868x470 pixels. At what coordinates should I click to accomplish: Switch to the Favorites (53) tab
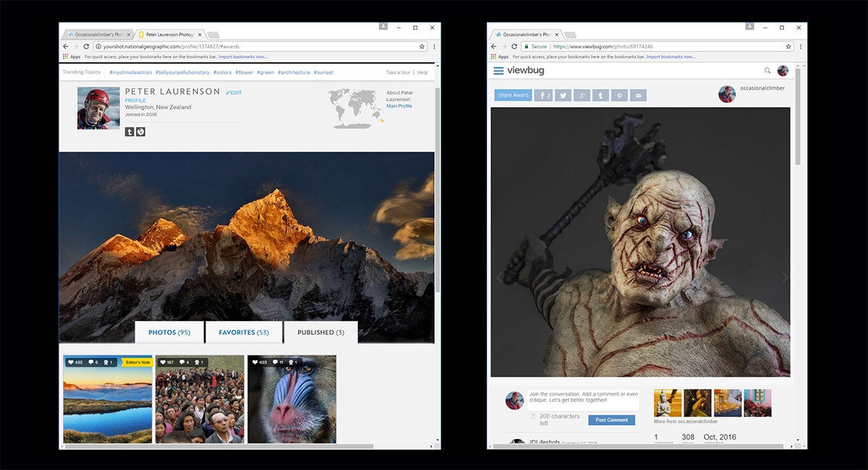coord(244,333)
